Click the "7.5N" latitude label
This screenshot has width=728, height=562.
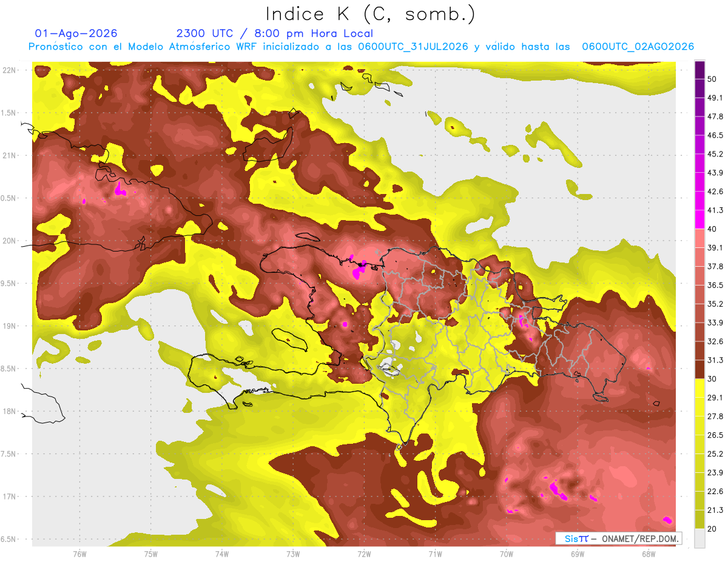[x=10, y=454]
